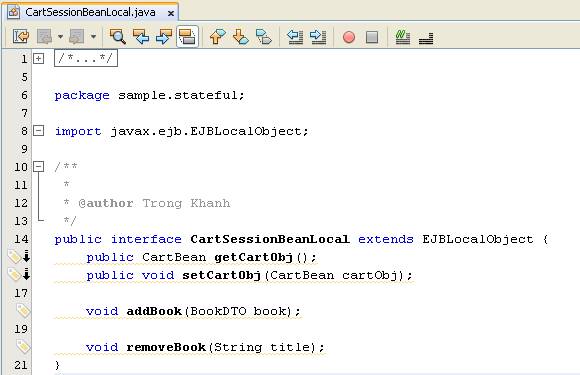
Task: Click the 'interface' keyword on line 14
Action: (146, 239)
